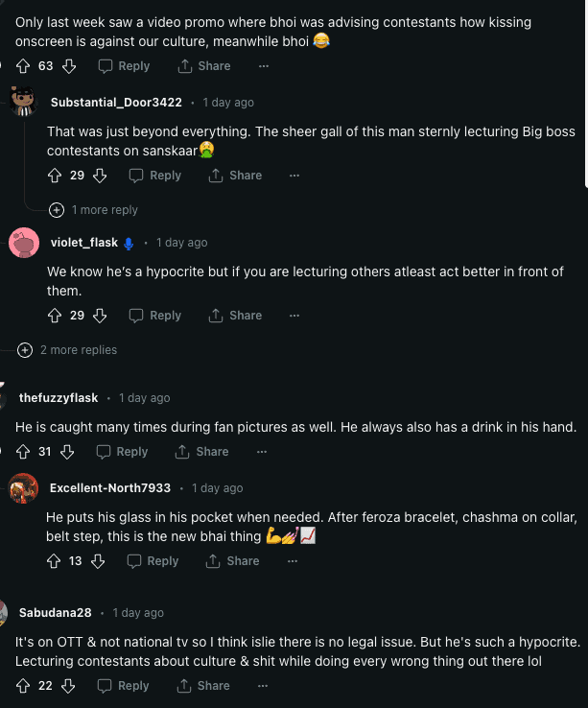Open Substantial_Door3422's user profile
Viewport: 588px width, 708px height.
(116, 103)
